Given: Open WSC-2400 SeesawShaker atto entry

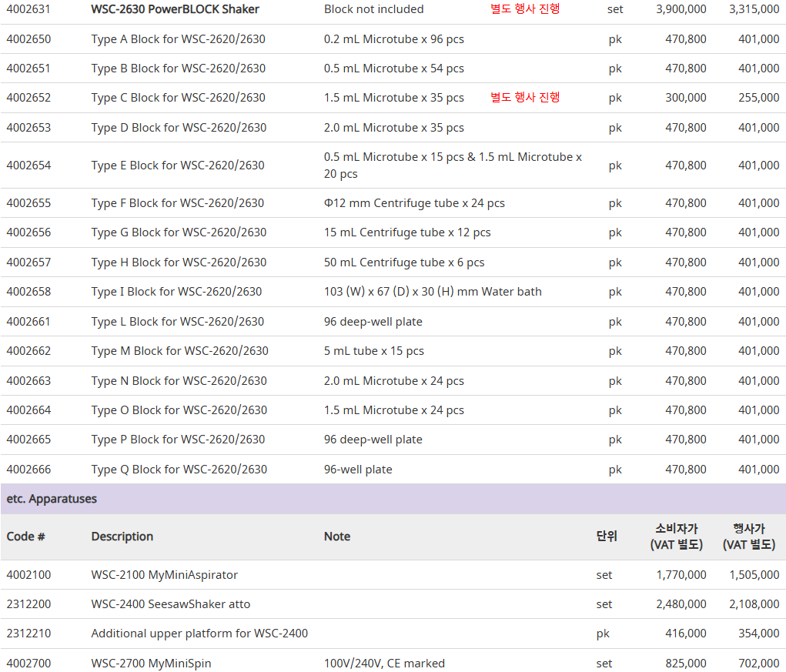Looking at the screenshot, I should pos(170,604).
